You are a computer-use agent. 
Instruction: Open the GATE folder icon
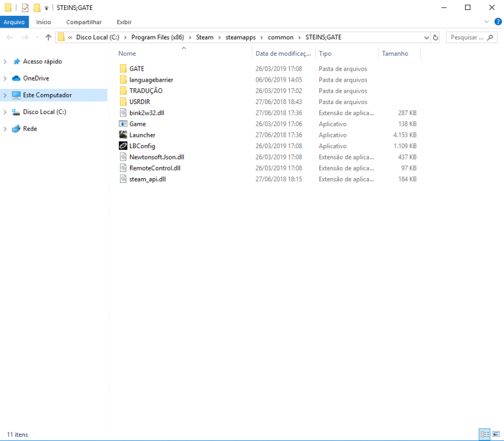(x=123, y=68)
